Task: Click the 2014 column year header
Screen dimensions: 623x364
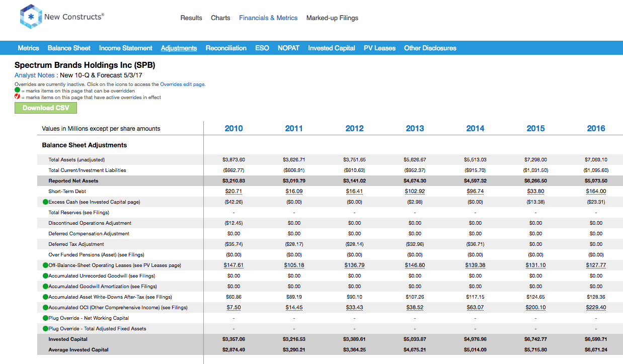Action: [475, 128]
